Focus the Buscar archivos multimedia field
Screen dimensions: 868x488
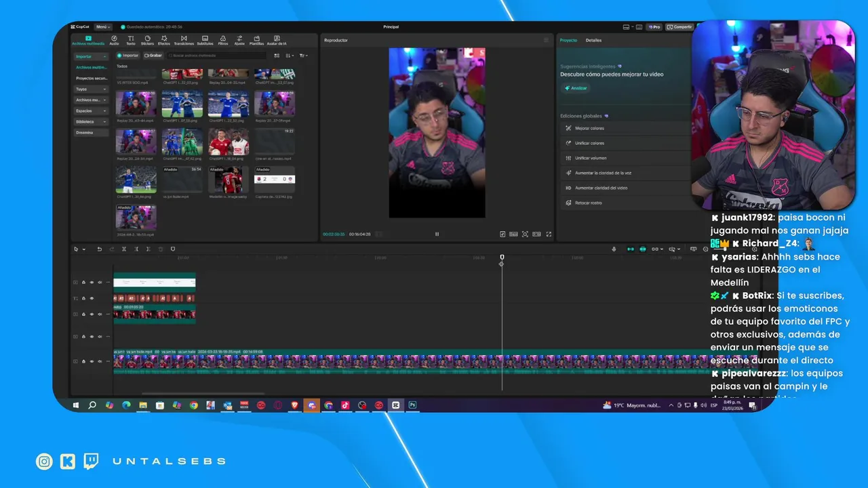[217, 56]
